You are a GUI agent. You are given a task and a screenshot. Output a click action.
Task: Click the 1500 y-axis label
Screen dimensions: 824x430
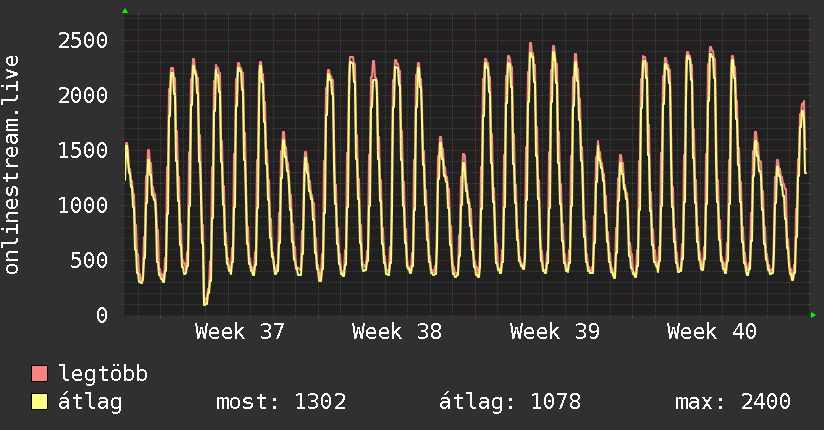pyautogui.click(x=83, y=150)
